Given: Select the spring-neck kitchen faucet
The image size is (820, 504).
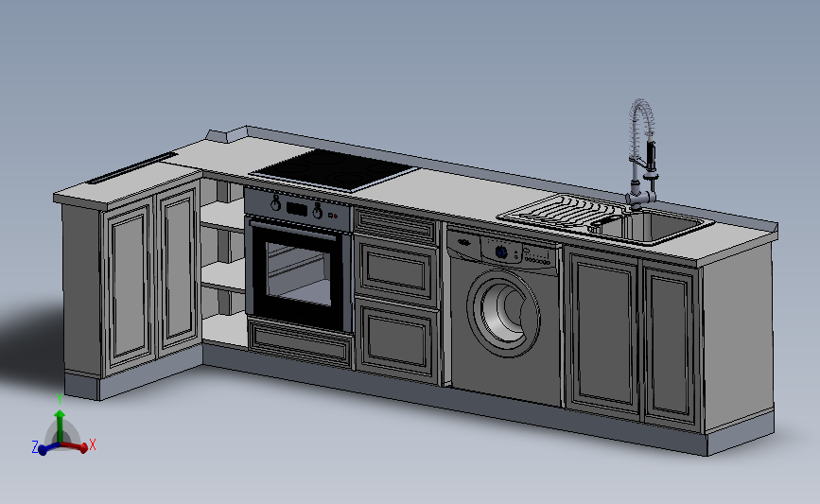Looking at the screenshot, I should tap(643, 154).
